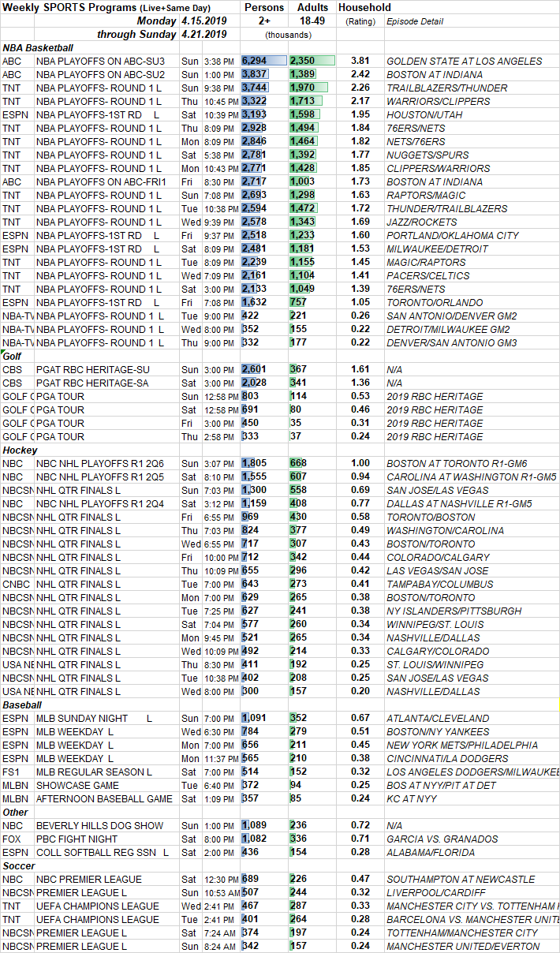Viewport: 560px width, 953px height.
Task: Select the 'Adults 18-49' column header
Action: [x=312, y=13]
